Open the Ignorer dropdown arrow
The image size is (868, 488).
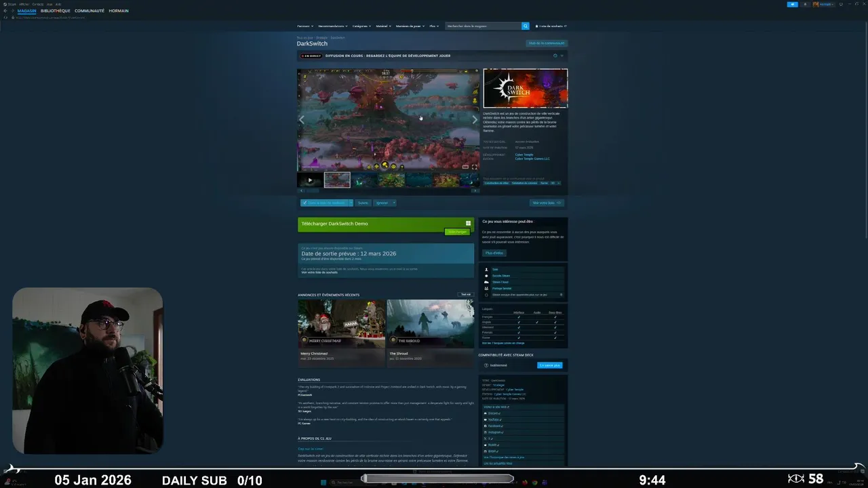click(x=394, y=203)
